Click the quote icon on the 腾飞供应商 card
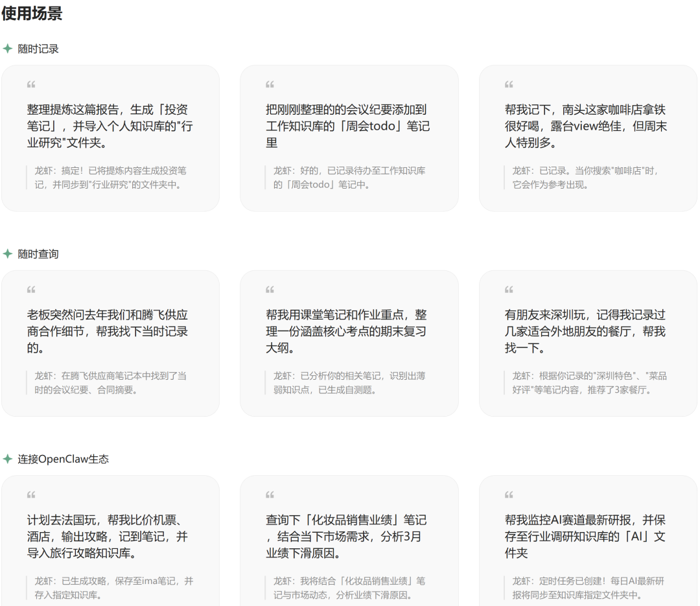This screenshot has height=606, width=700. [30, 290]
